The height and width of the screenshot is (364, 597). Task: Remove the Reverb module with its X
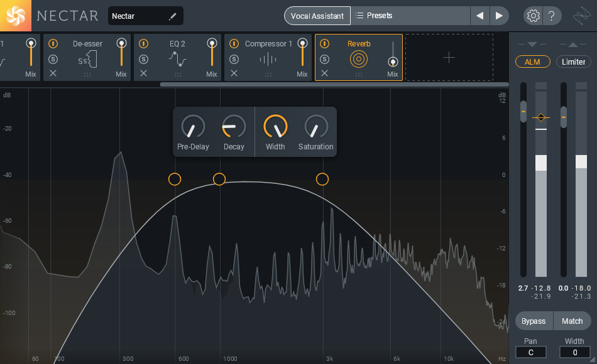[x=324, y=73]
